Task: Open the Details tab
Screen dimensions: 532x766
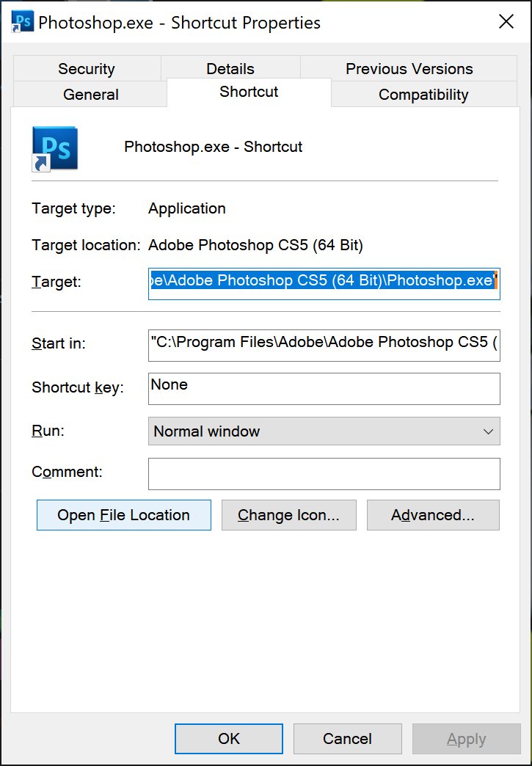Action: 230,69
